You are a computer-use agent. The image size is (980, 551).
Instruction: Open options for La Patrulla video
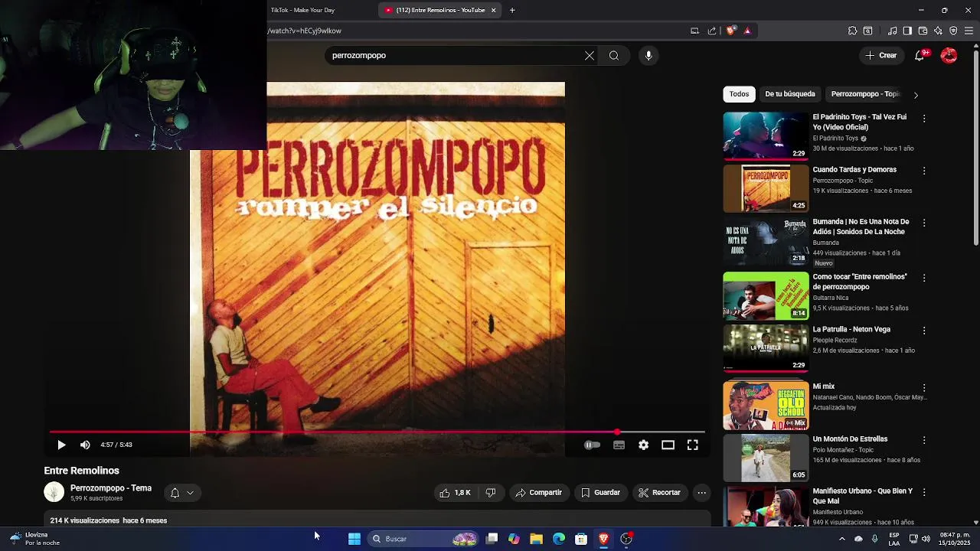[x=924, y=331]
